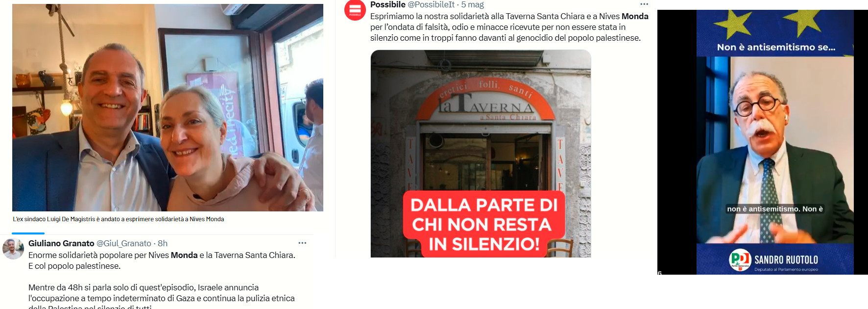Click the PD party logo in video
The width and height of the screenshot is (868, 309).
pos(740,260)
